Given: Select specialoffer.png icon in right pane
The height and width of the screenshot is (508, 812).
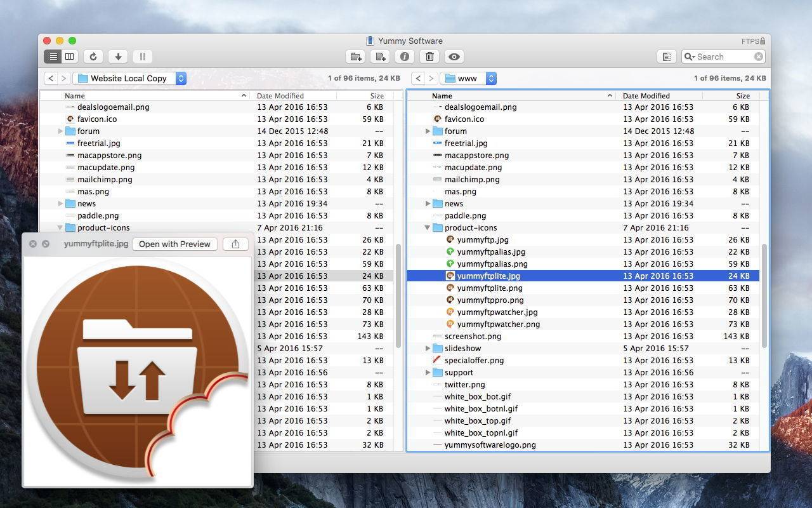Looking at the screenshot, I should click(438, 361).
